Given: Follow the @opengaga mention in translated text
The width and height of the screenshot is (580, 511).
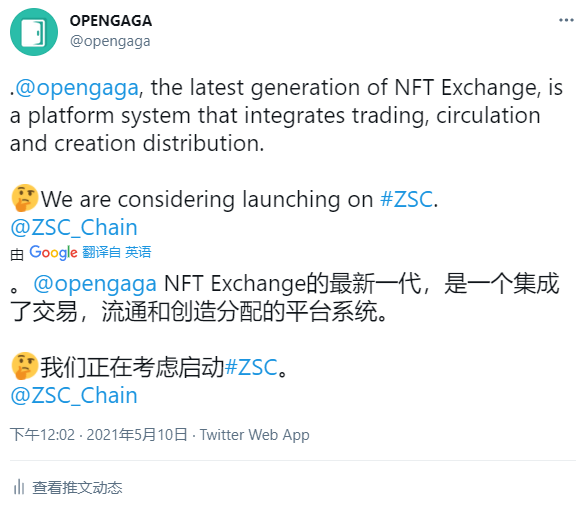Looking at the screenshot, I should [x=95, y=284].
